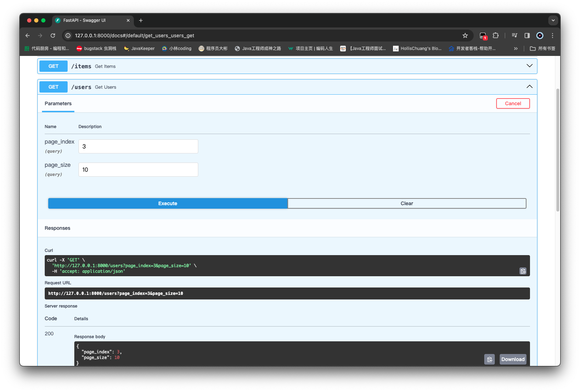Click the page_index parameter name
The width and height of the screenshot is (580, 392).
[x=60, y=141]
